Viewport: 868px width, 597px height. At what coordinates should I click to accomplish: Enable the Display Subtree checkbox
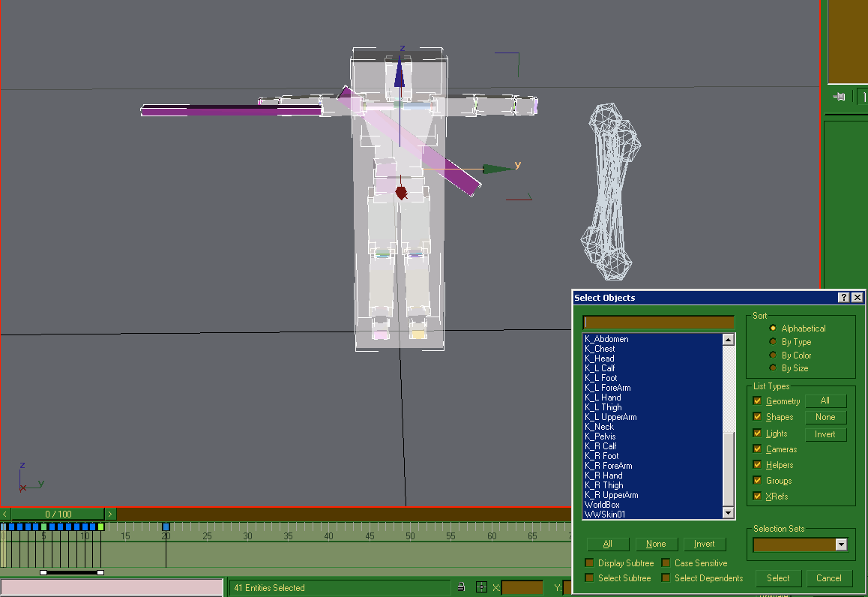coord(590,563)
